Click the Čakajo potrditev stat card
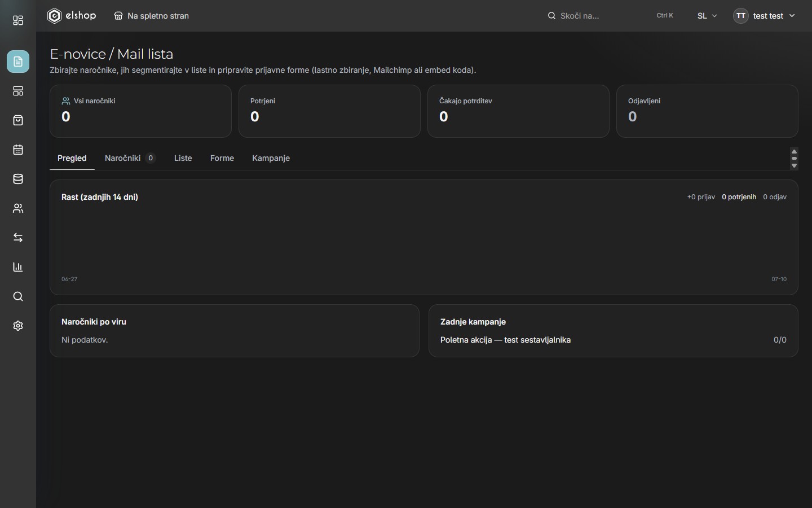 [x=518, y=111]
